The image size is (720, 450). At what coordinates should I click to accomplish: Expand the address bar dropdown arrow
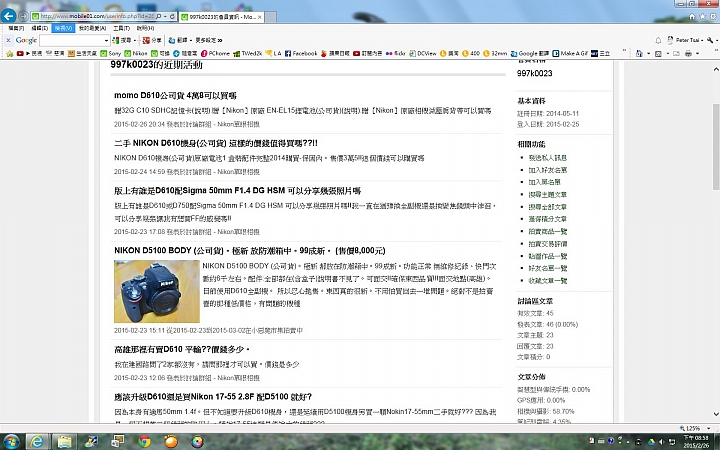point(165,16)
